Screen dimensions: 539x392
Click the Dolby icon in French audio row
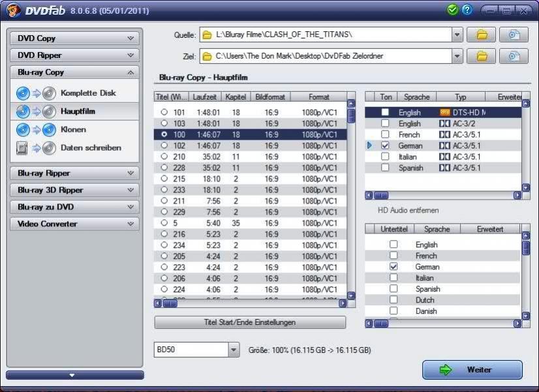(444, 134)
